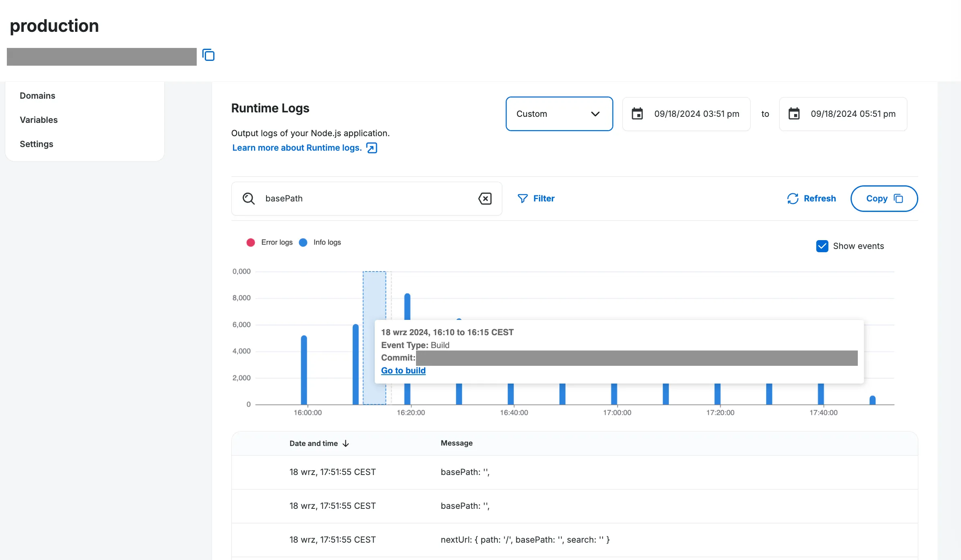
Task: Click 'Learn more about Runtime logs' link
Action: click(305, 147)
